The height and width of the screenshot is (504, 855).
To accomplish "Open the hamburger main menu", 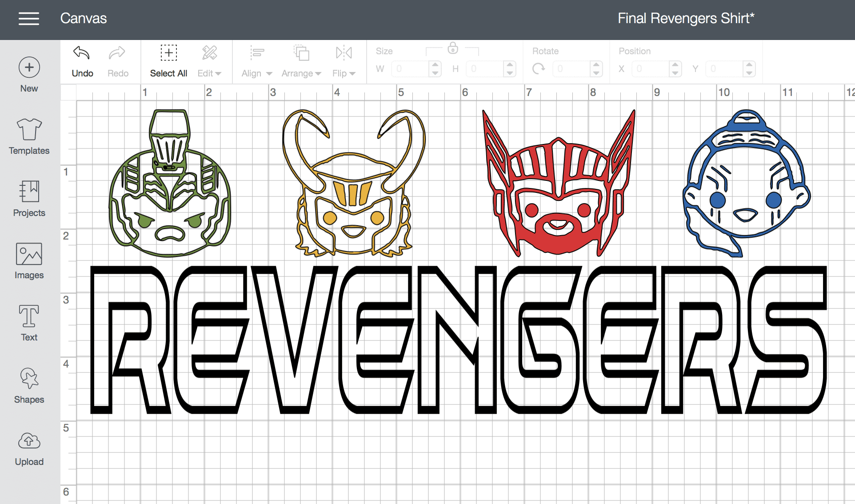I will pyautogui.click(x=29, y=19).
